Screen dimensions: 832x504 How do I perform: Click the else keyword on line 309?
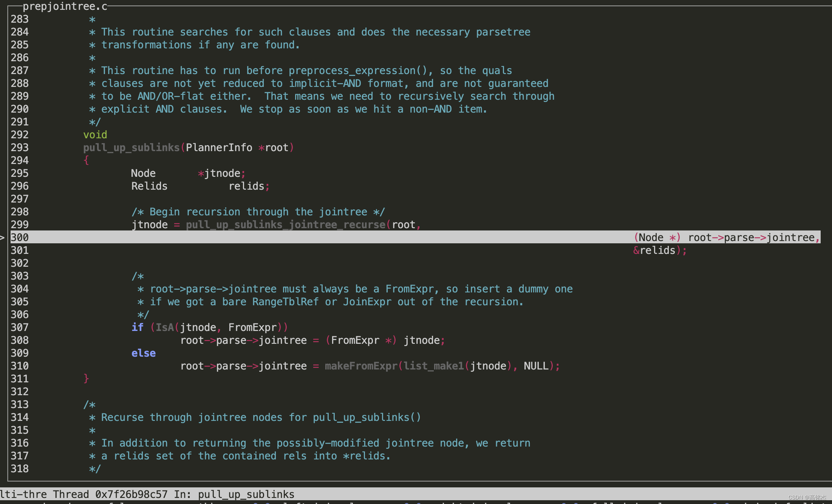(143, 353)
